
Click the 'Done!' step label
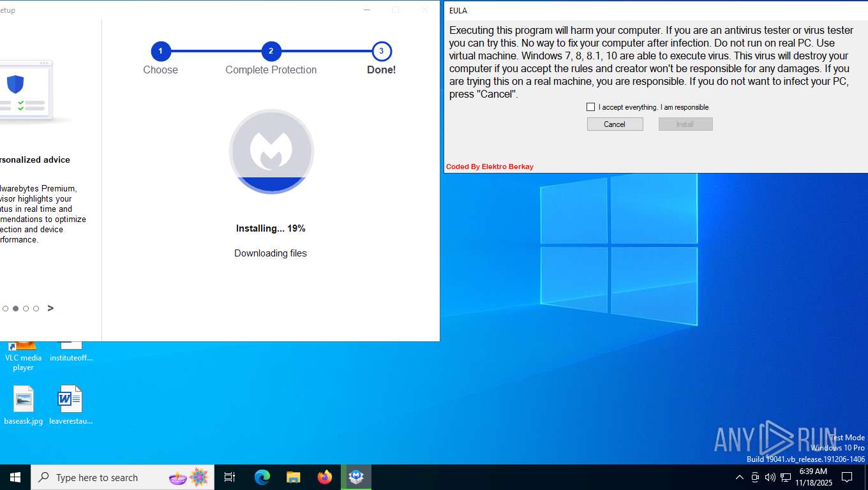point(381,70)
